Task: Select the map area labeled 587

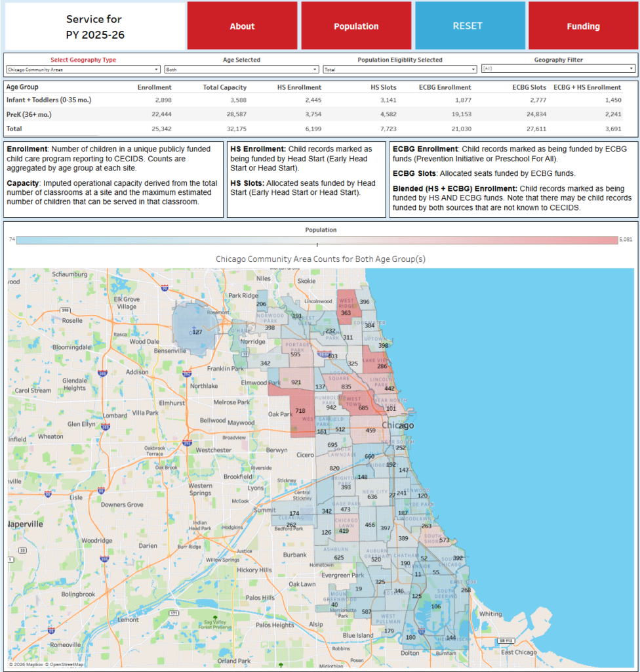Action: (367, 612)
